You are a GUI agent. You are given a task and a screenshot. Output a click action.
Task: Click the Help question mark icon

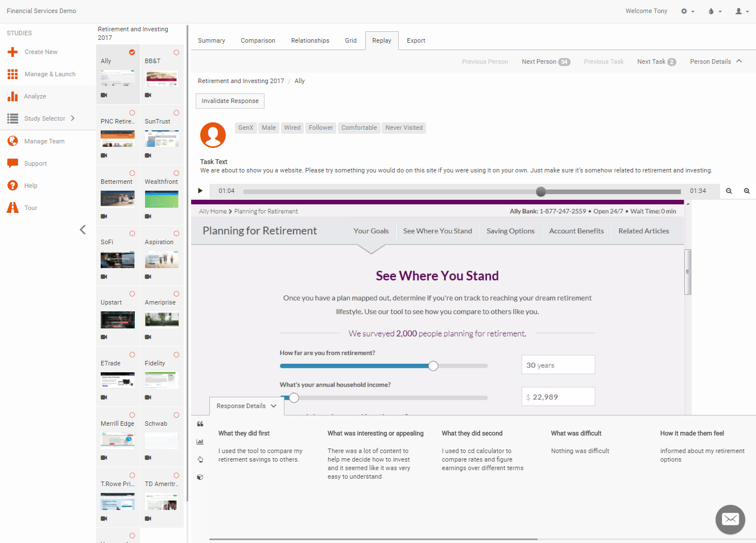13,186
